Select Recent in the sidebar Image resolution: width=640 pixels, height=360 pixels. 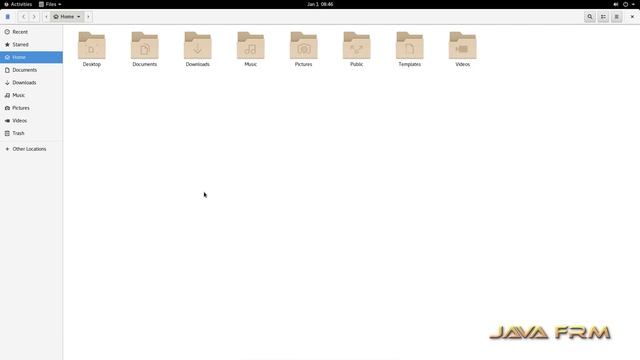tap(31, 32)
